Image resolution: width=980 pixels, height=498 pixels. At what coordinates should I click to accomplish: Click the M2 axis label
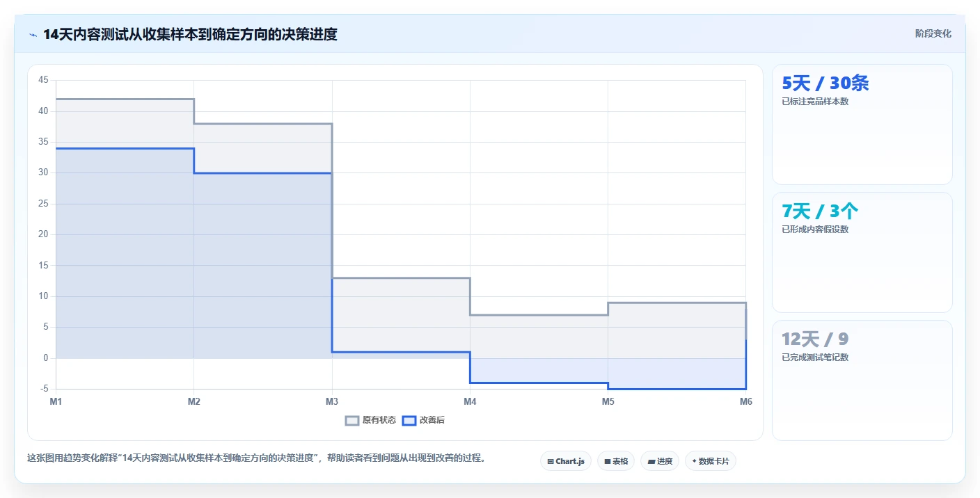point(194,401)
